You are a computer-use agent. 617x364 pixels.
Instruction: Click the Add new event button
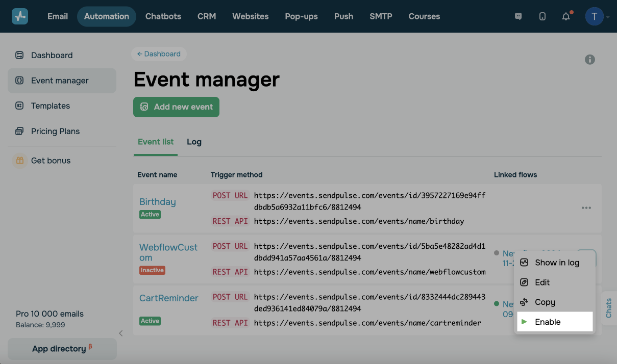[176, 107]
